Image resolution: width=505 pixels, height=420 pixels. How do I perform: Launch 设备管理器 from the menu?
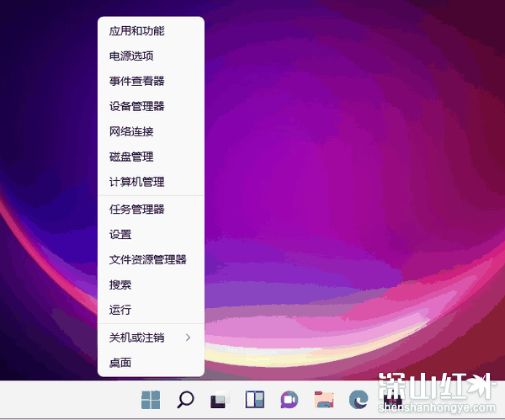tap(151, 106)
